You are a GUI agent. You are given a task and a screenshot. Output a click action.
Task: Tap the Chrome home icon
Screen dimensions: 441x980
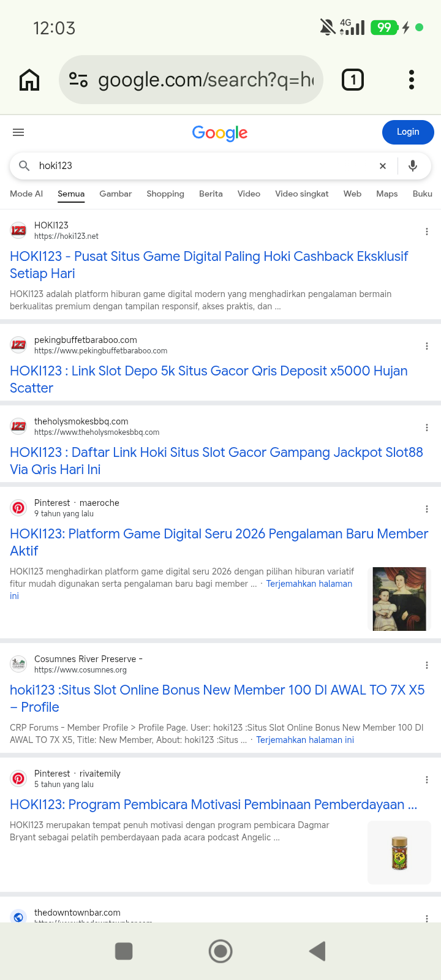pyautogui.click(x=29, y=80)
